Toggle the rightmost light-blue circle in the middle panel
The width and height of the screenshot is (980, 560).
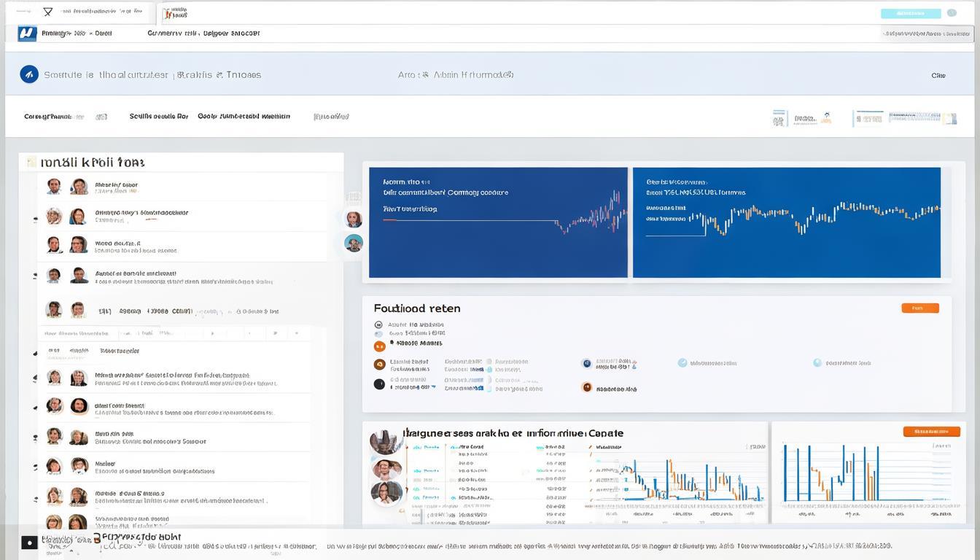[x=817, y=362]
